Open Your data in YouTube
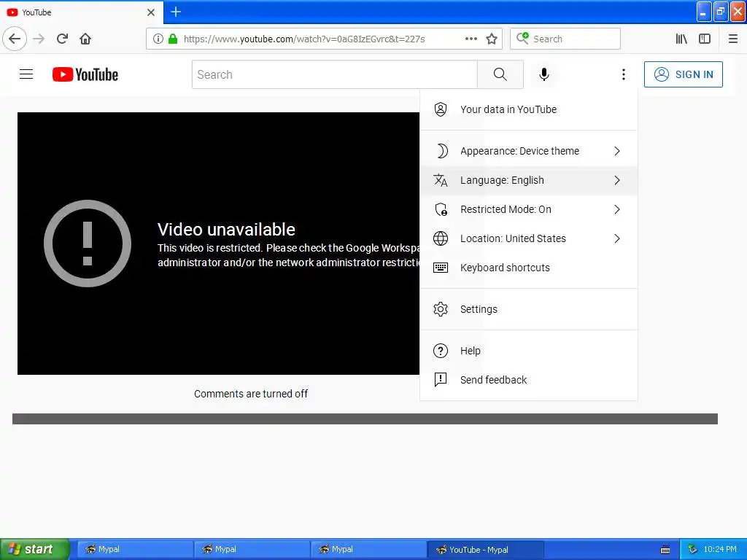Viewport: 747px width, 560px height. (528, 109)
